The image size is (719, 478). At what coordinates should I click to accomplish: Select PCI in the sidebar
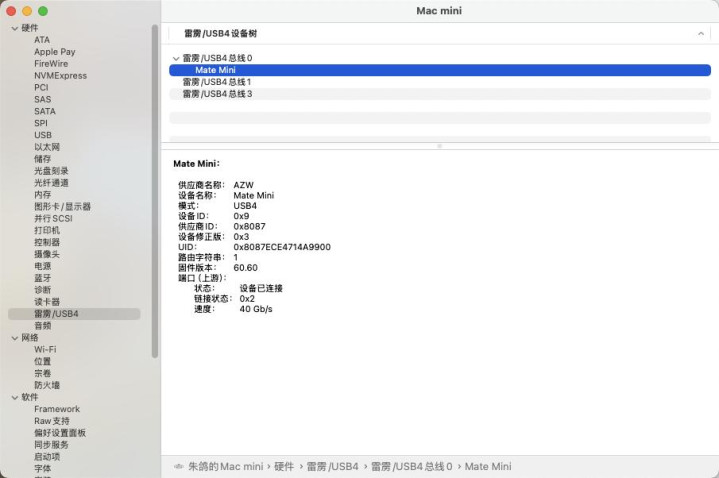coord(41,88)
